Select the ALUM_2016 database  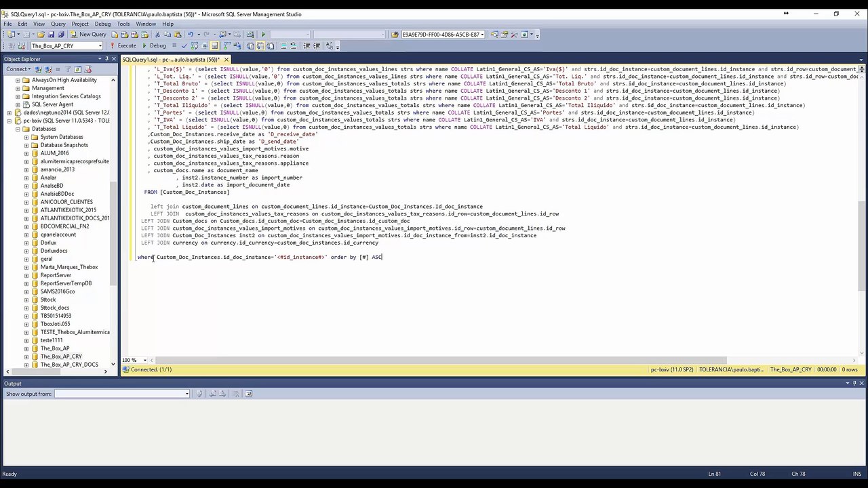[54, 153]
